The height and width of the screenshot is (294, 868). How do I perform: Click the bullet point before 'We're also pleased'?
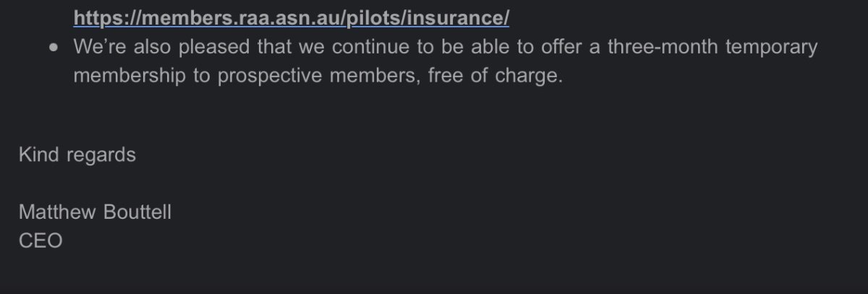54,47
